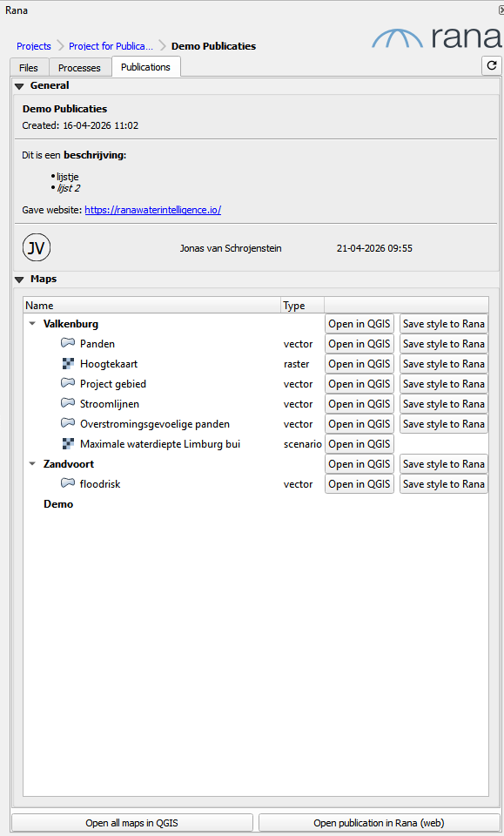Image resolution: width=504 pixels, height=836 pixels.
Task: Open Hoogtekaart in QGIS
Action: 360,364
